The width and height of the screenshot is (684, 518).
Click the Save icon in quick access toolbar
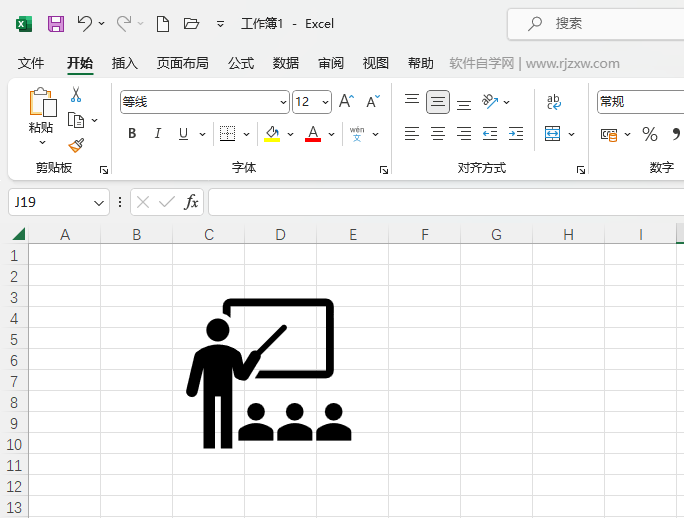(x=56, y=24)
